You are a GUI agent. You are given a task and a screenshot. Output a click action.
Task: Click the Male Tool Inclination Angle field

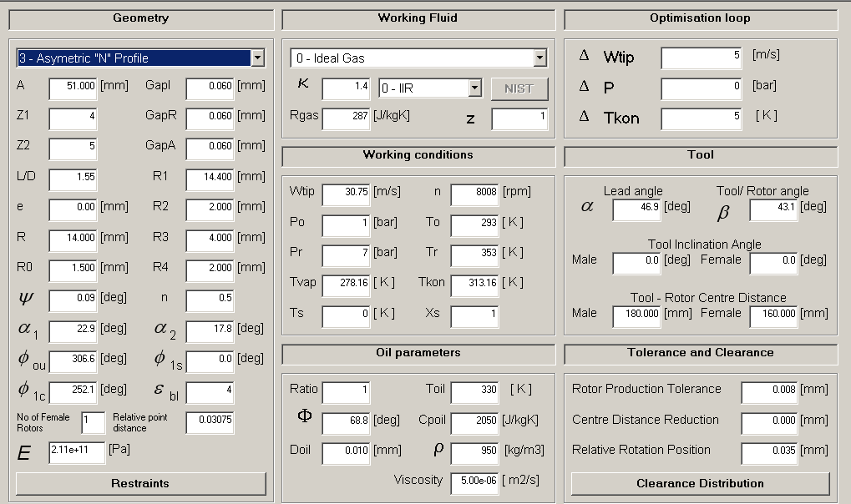tap(636, 264)
